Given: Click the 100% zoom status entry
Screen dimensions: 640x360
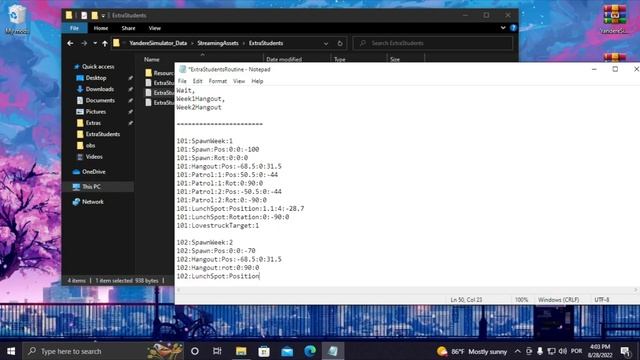Looking at the screenshot, I should pyautogui.click(x=521, y=300).
